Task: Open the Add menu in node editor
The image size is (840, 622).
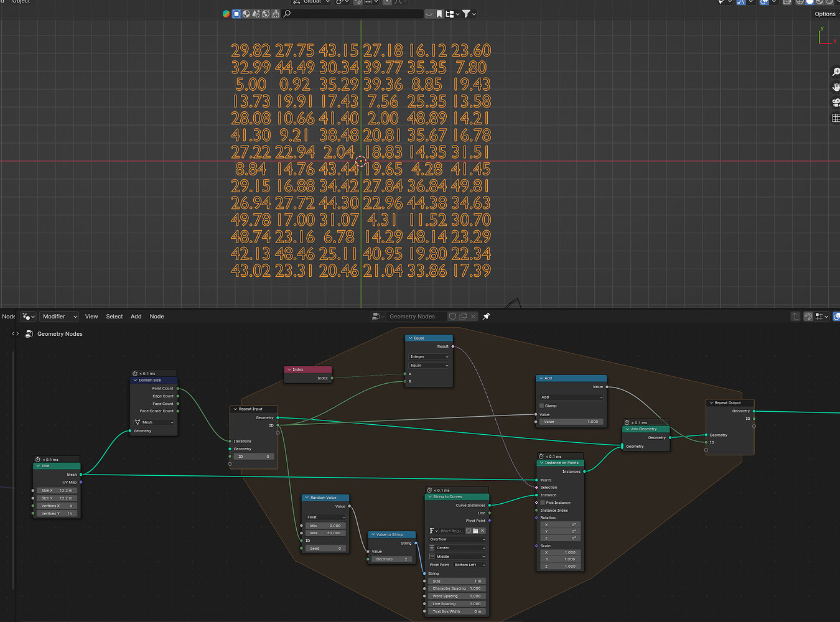Action: 136,317
